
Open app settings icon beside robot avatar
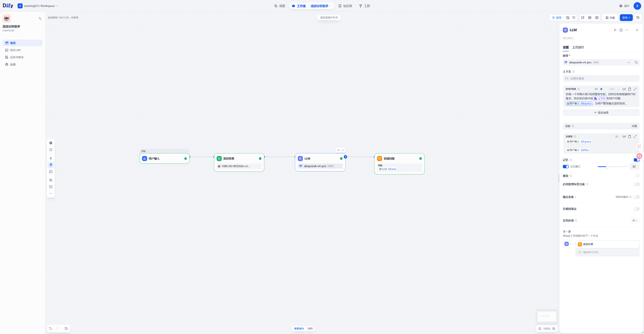pyautogui.click(x=40, y=18)
